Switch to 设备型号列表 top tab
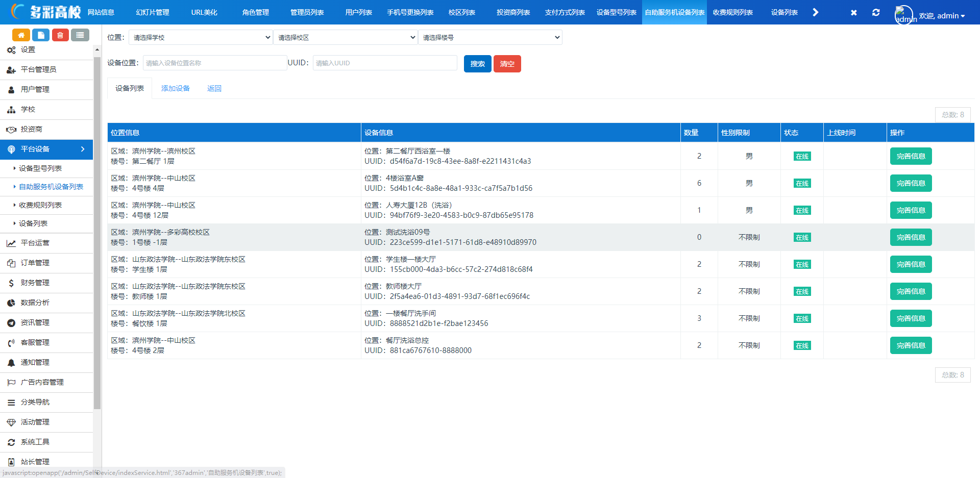 coord(616,12)
